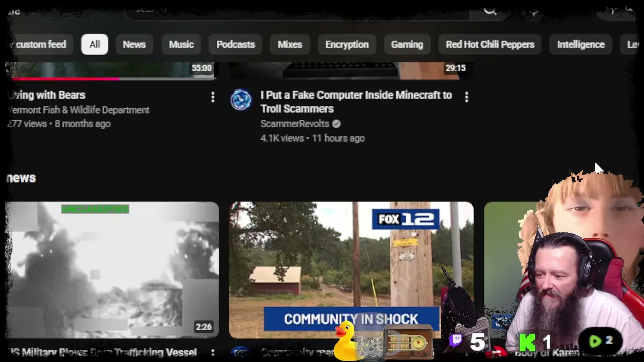This screenshot has width=644, height=362.
Task: Click the watch progress bar on Living with Bears
Action: (x=112, y=78)
